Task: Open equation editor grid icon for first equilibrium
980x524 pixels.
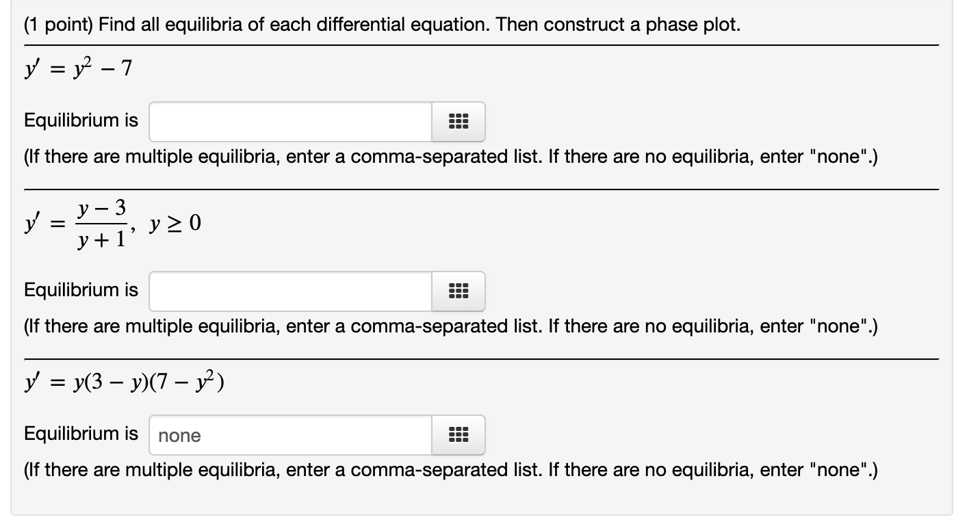Action: pyautogui.click(x=458, y=122)
